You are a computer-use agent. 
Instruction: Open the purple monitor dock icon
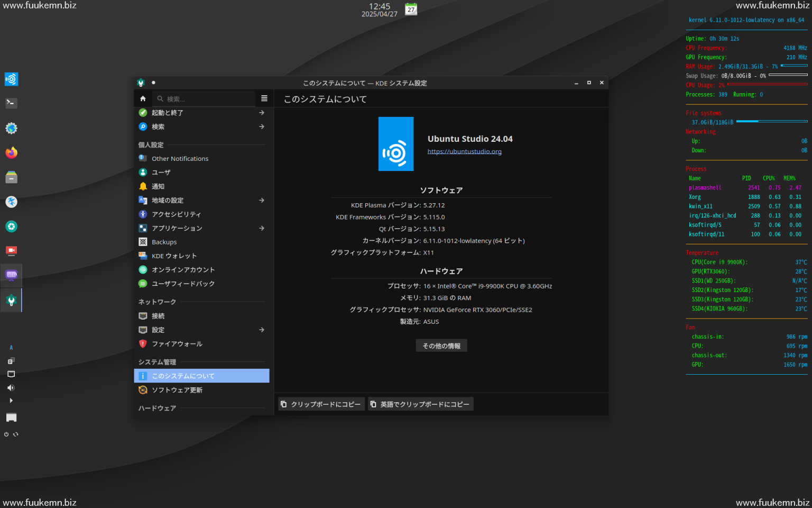(11, 275)
